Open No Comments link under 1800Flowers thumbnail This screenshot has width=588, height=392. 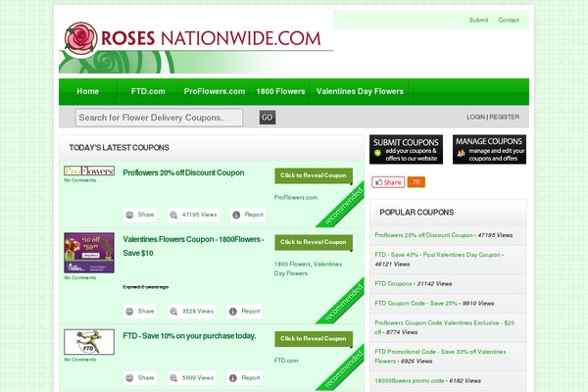80,278
